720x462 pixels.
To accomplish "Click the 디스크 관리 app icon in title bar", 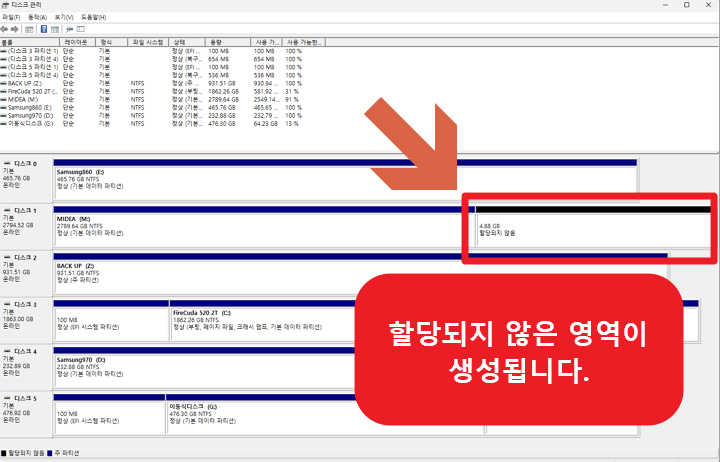I will pyautogui.click(x=5, y=5).
